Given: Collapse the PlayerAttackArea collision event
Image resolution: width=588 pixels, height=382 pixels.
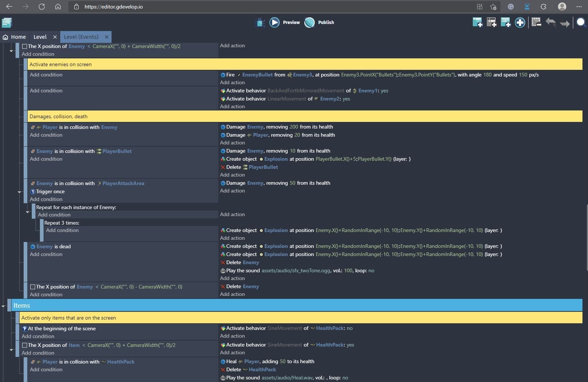Looking at the screenshot, I should coord(20,192).
